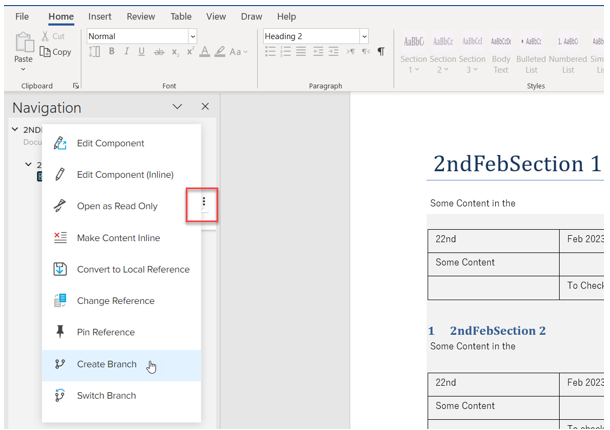Screen dimensions: 610x430
Task: Open the View ribbon tab
Action: 216,16
